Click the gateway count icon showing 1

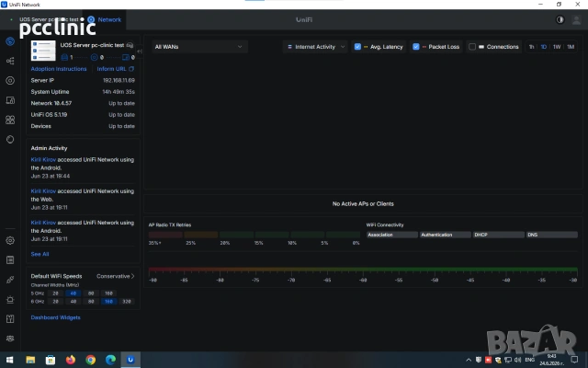(64, 57)
